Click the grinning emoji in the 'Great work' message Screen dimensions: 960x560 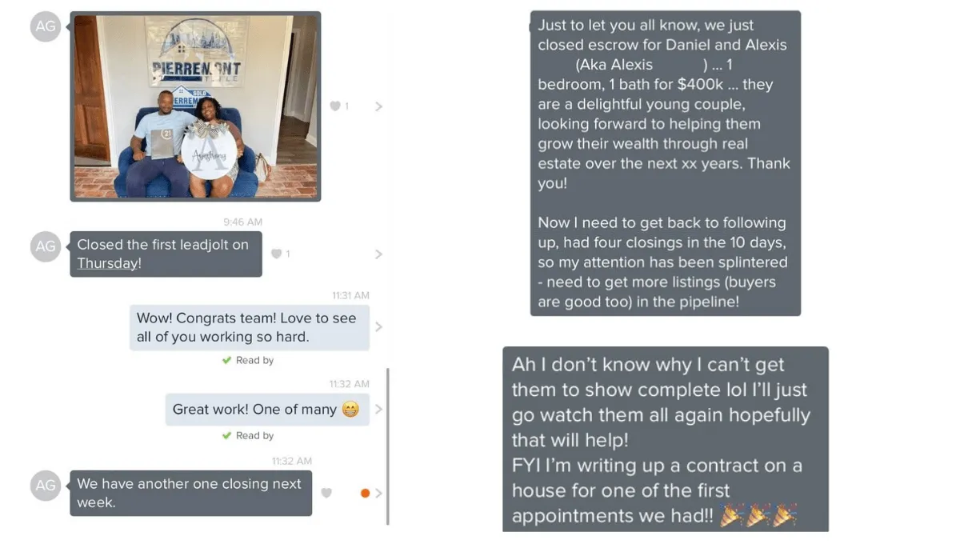(350, 410)
